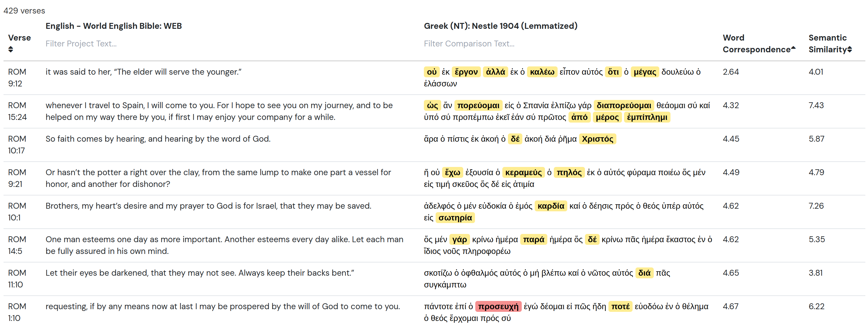This screenshot has height=328, width=868.
Task: Click highlighted word μέγας in ROM 9:12
Action: point(645,72)
